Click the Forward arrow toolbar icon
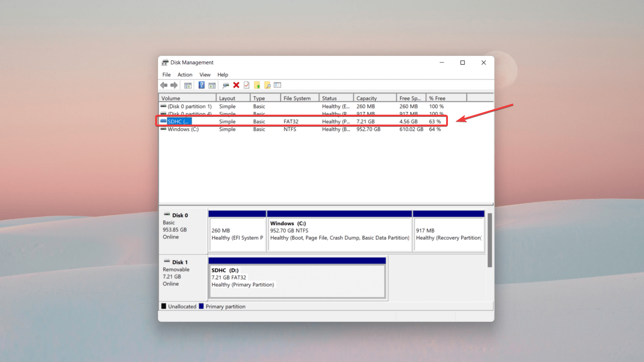The width and height of the screenshot is (644, 362). [x=174, y=85]
